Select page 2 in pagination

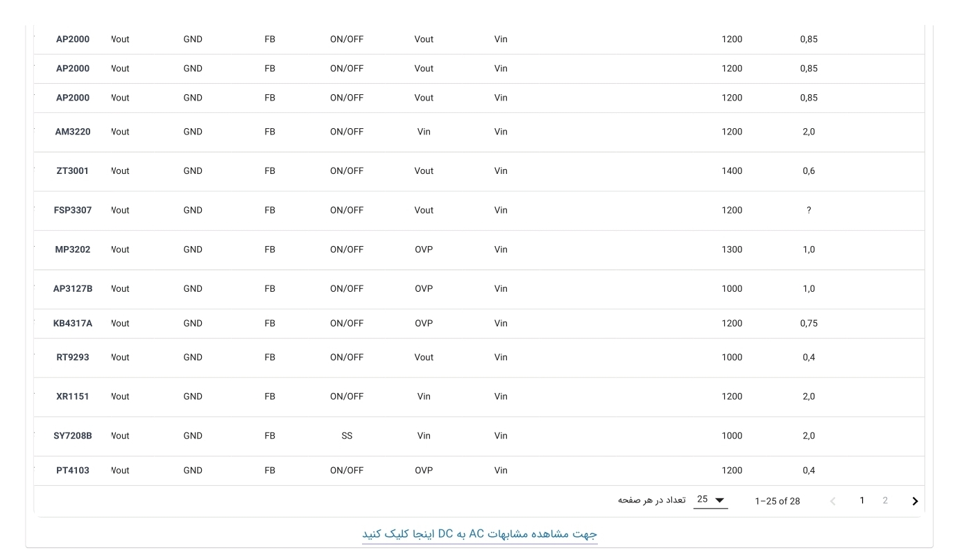[x=885, y=500]
